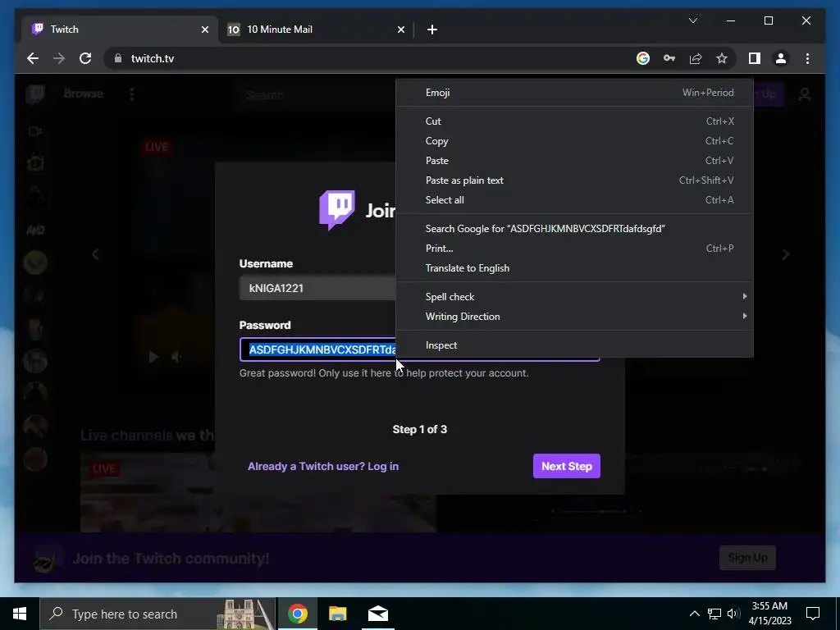The width and height of the screenshot is (840, 630).
Task: Click the Twitch user icon top-right
Action: pos(805,94)
